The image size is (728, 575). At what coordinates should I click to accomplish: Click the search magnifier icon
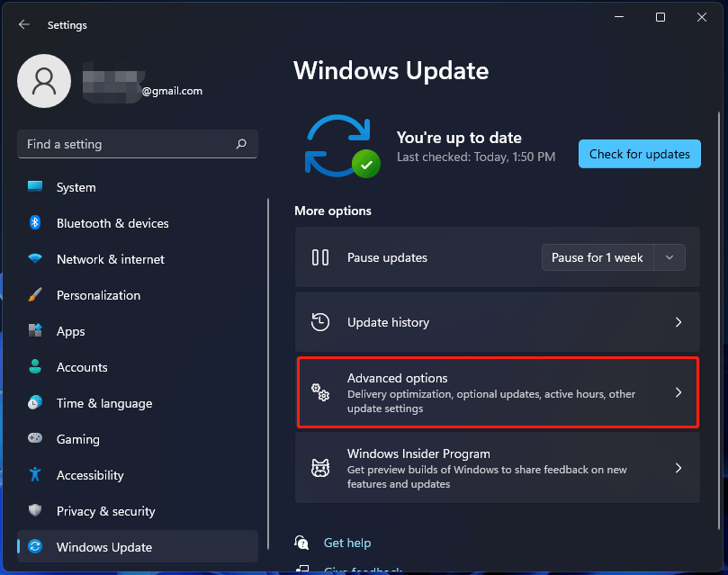241,144
